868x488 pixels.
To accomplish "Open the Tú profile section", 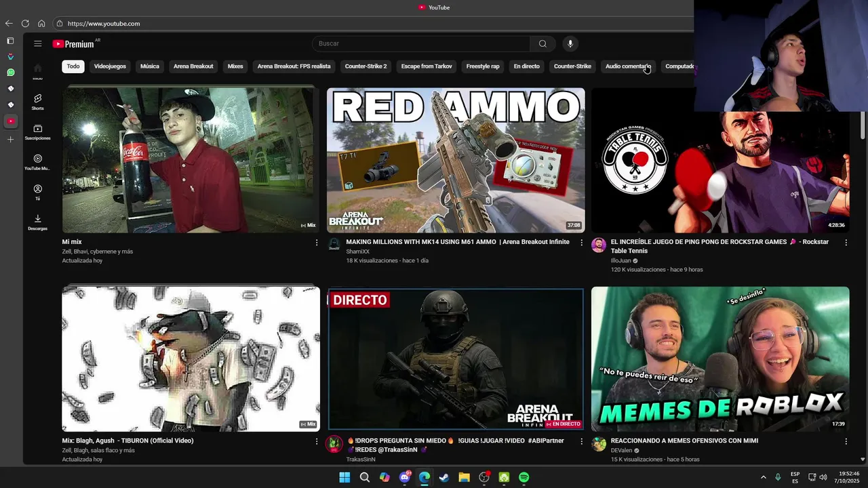I will coord(37,192).
